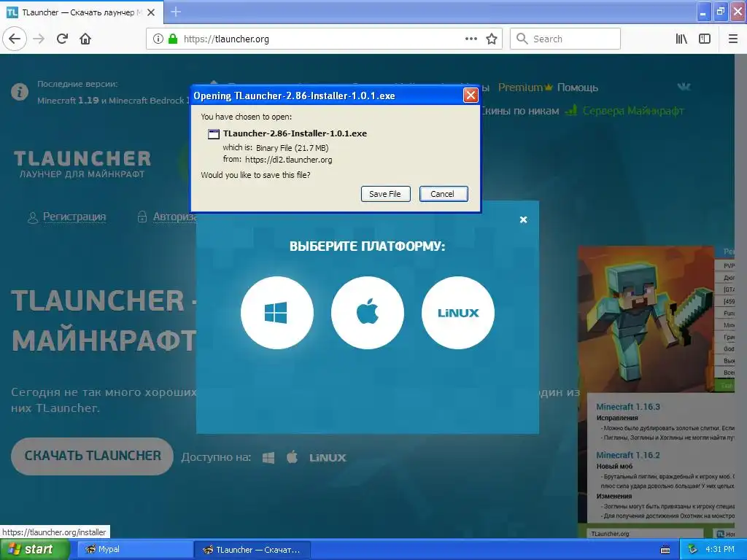Screen dimensions: 747x560
Task: Click the VK social network icon
Action: (x=684, y=87)
